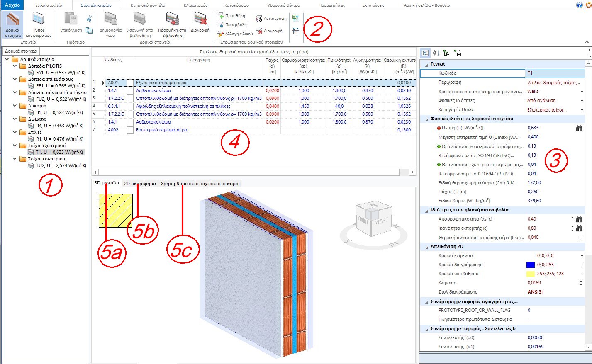Screen dimensions: 592x364
Task: Toggle categorized view in properties panel
Action: coord(424,53)
